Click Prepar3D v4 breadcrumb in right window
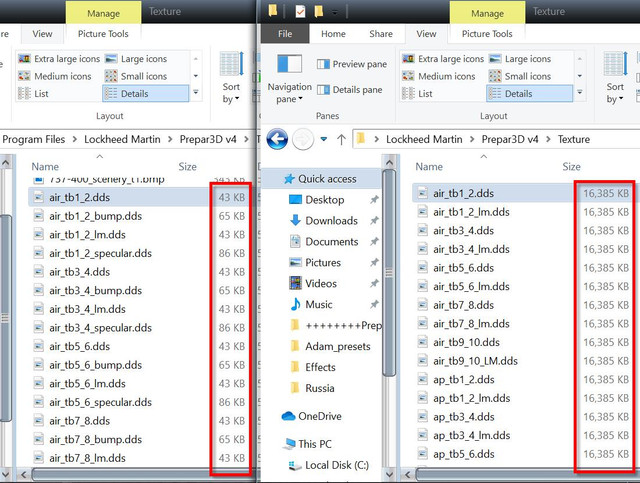Image resolution: width=640 pixels, height=483 pixels. (x=510, y=140)
